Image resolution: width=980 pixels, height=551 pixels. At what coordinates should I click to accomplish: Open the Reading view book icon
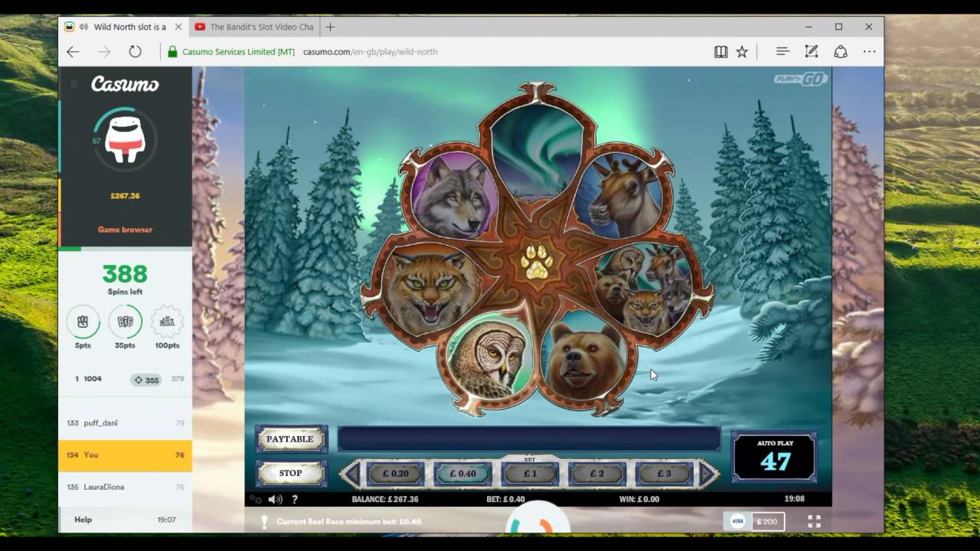[720, 51]
